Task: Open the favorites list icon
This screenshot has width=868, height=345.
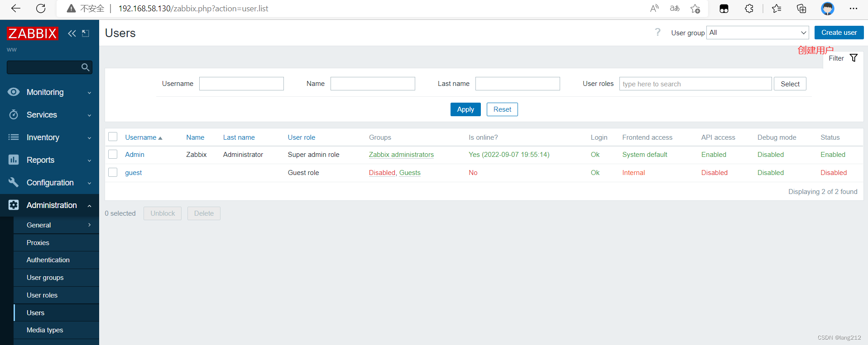Action: click(777, 9)
